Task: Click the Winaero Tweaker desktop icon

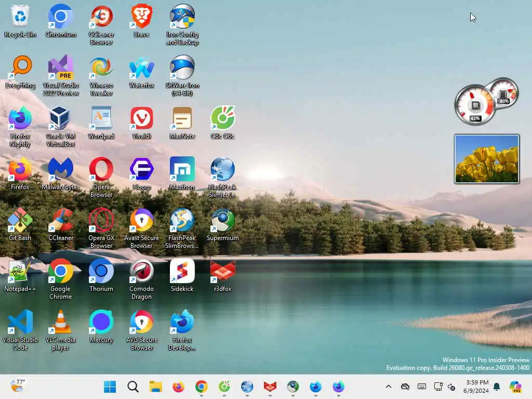Action: [x=101, y=76]
